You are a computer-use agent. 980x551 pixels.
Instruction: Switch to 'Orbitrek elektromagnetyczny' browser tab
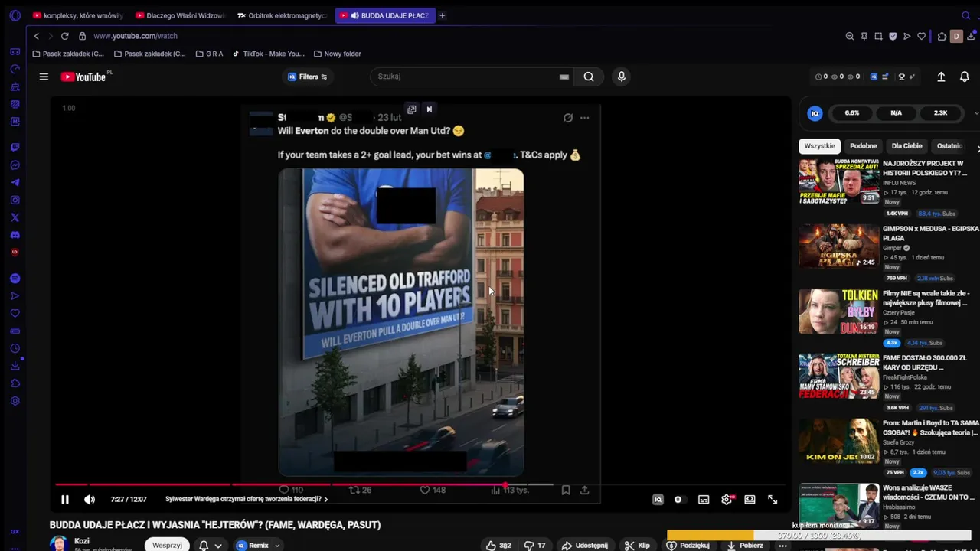[281, 15]
